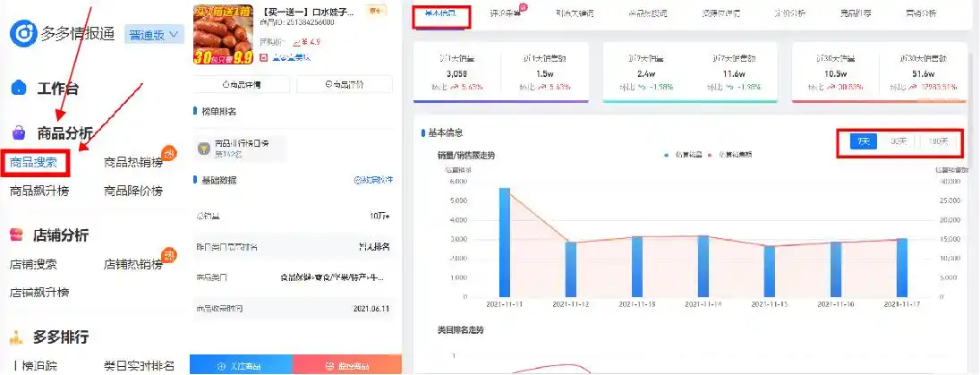The height and width of the screenshot is (375, 980).
Task: Click the 51.6w 30-day revenue value
Action: pyautogui.click(x=923, y=73)
